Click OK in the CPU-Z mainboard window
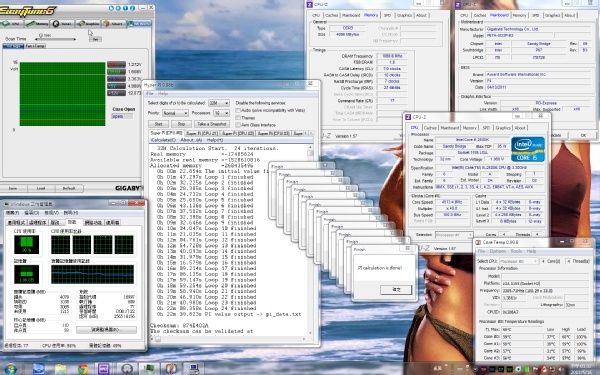This screenshot has width=600, height=375. [583, 135]
